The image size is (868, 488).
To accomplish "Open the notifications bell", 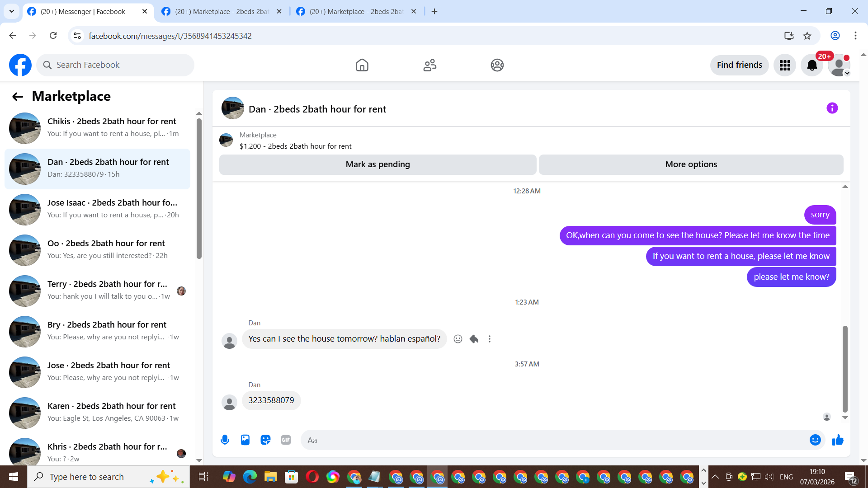I will tap(812, 65).
